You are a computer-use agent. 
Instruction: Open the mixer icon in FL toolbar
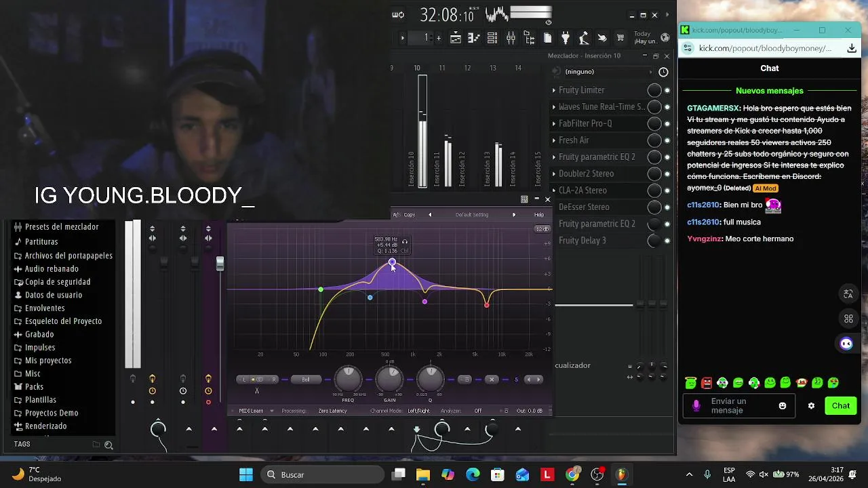(x=511, y=38)
